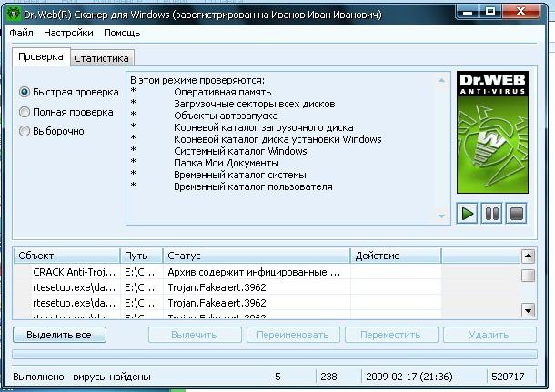
Task: Click the status bar date 2009-02-17 (21:36)
Action: point(409,377)
